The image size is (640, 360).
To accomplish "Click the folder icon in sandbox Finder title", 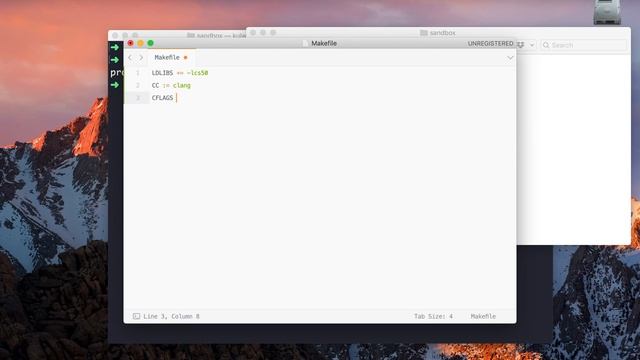I will [424, 33].
